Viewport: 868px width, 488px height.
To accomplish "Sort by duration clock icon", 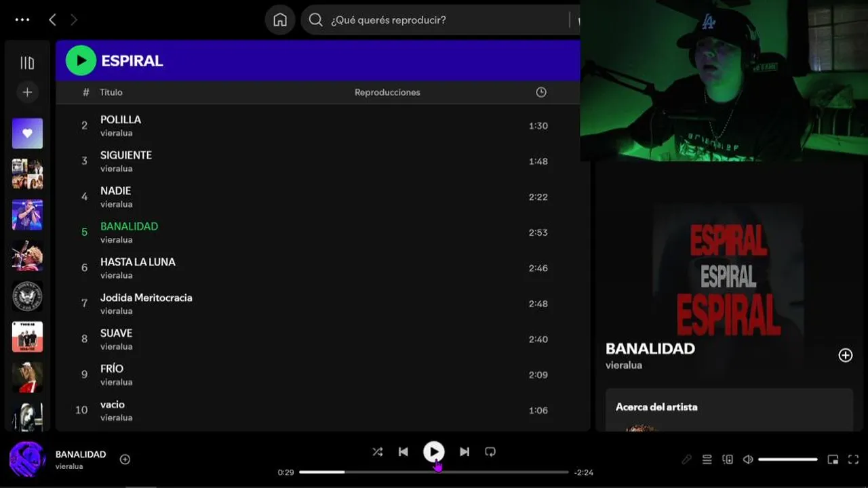I will point(540,92).
